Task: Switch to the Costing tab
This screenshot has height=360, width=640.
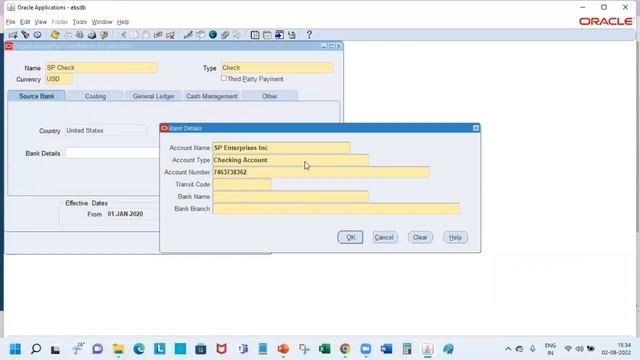Action: coord(96,96)
